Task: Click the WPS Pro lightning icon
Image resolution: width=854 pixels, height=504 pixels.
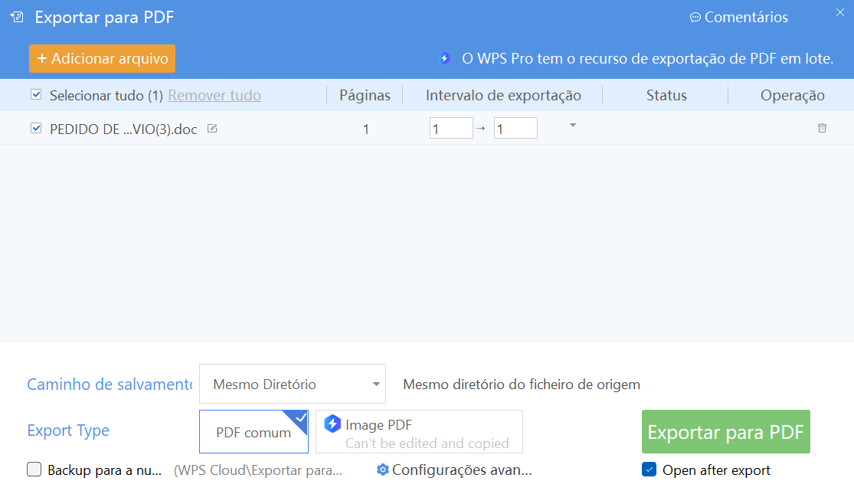Action: [445, 57]
